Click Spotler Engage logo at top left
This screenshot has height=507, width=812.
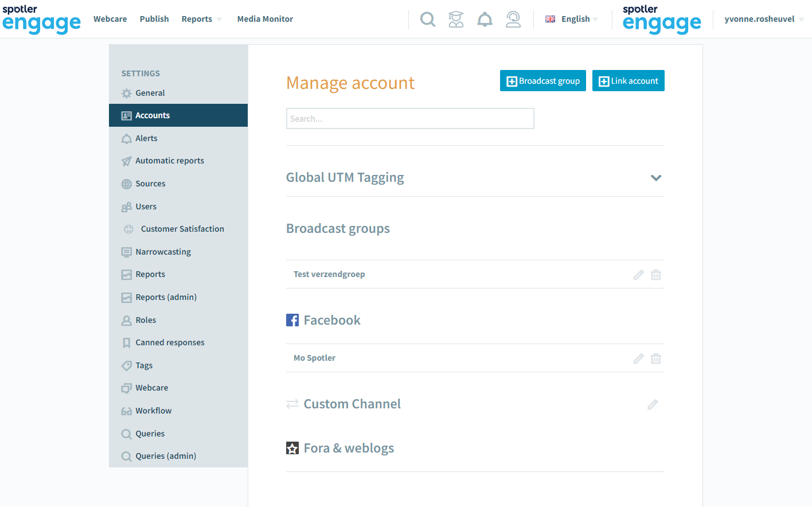point(41,19)
